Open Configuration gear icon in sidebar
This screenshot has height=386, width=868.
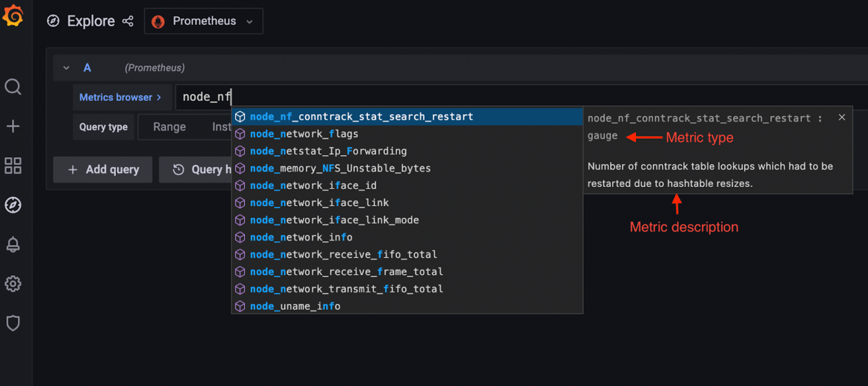coord(13,284)
